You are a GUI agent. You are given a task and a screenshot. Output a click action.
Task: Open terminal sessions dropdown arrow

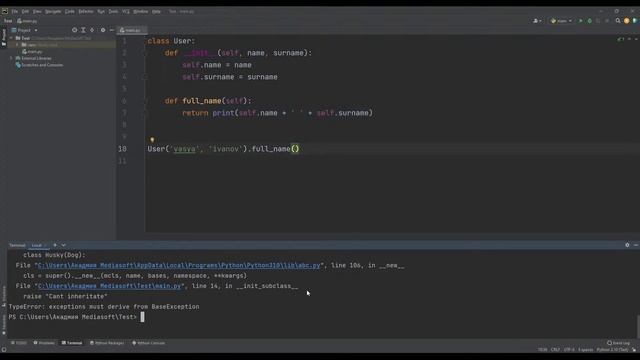coord(64,245)
